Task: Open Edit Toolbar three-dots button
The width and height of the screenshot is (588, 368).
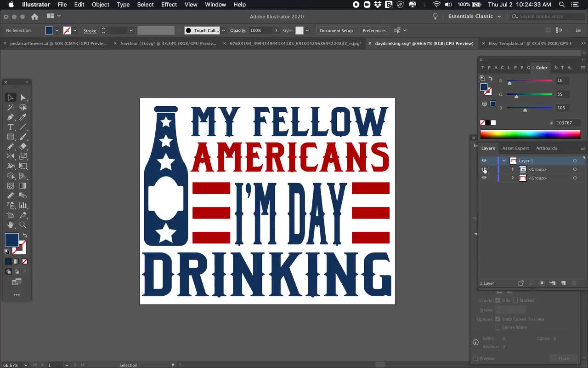Action: (x=17, y=295)
